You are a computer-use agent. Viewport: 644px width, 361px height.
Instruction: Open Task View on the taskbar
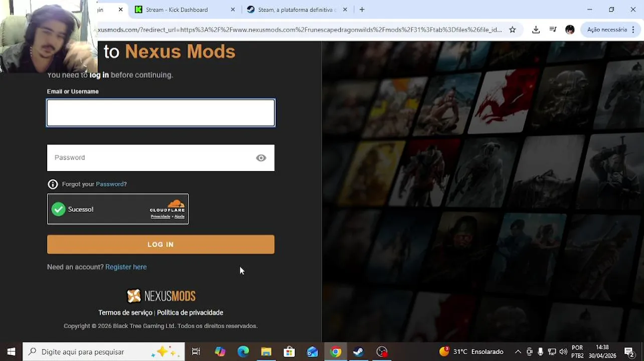click(196, 352)
